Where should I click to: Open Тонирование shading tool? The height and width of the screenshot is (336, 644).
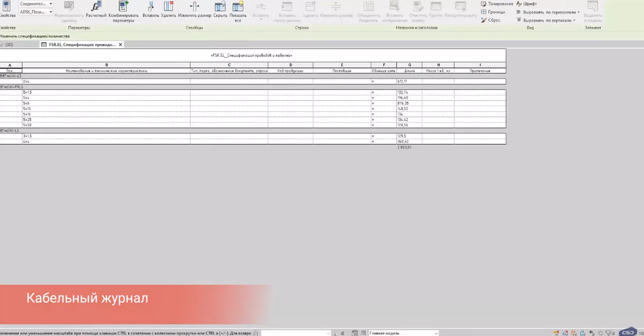coord(497,4)
